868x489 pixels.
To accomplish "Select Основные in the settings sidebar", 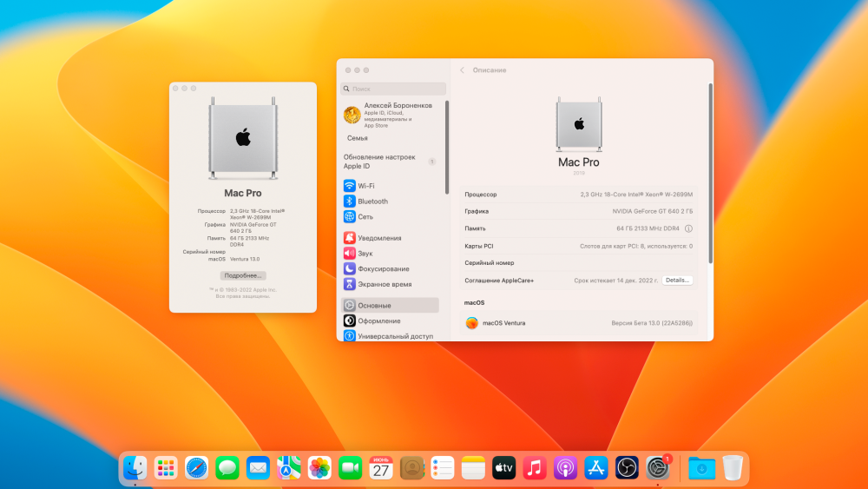I will [x=391, y=305].
